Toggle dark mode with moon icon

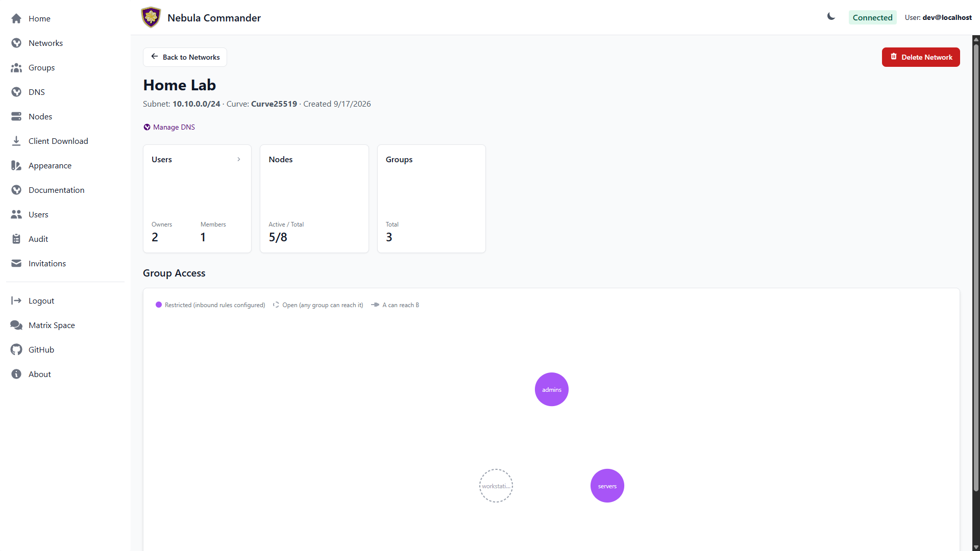pyautogui.click(x=831, y=17)
